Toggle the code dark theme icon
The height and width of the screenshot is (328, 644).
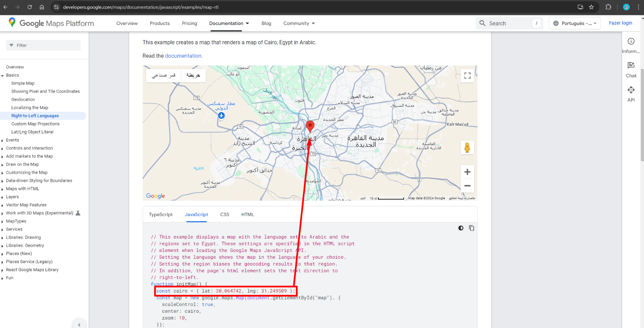tap(461, 228)
